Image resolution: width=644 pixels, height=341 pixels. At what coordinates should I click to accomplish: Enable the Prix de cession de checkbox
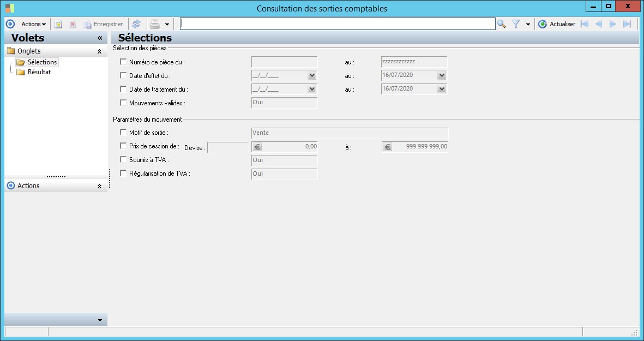(123, 146)
